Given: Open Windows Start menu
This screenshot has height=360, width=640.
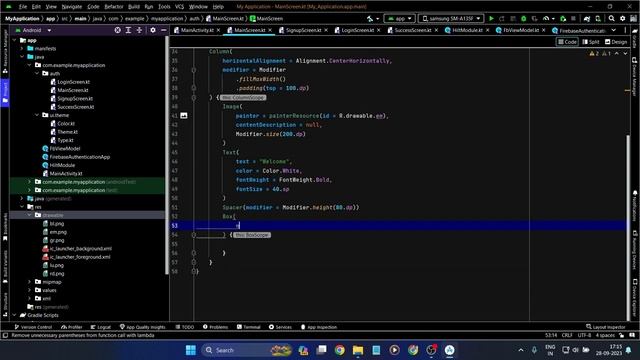Looking at the screenshot, I should tap(191, 350).
